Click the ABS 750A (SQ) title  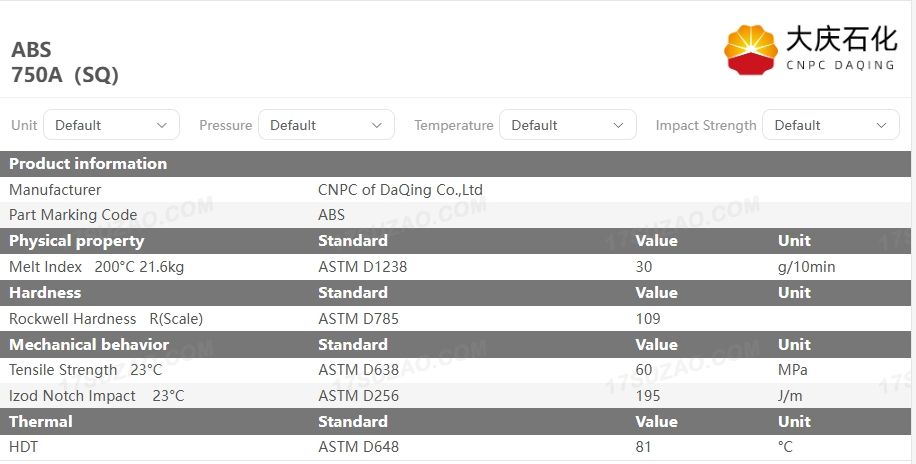(65, 62)
